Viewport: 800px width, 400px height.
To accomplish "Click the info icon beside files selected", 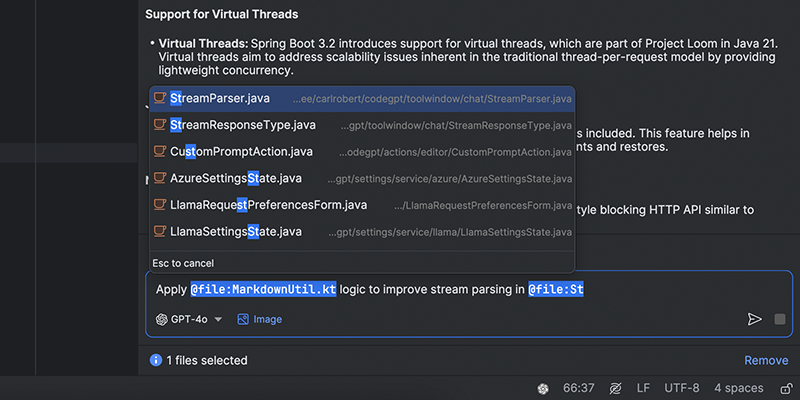I will [156, 360].
